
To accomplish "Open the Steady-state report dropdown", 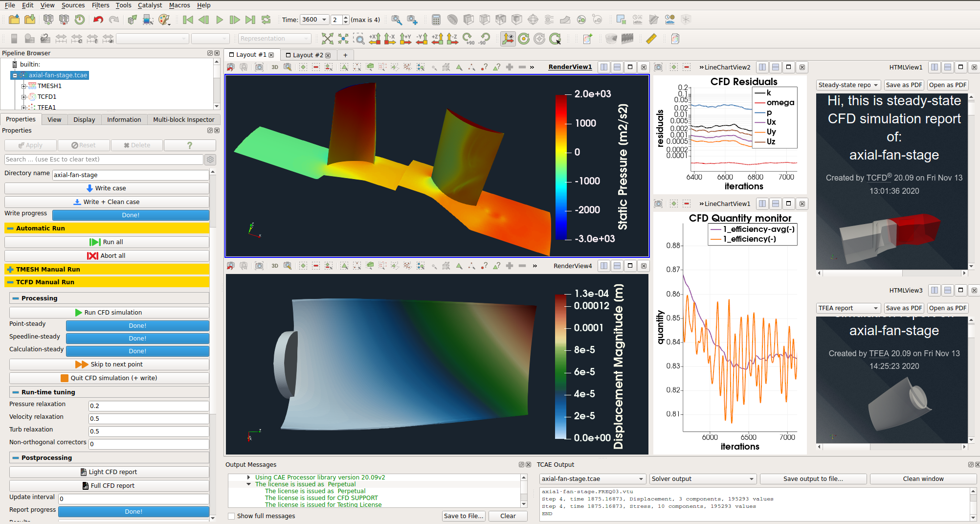I will pyautogui.click(x=847, y=85).
